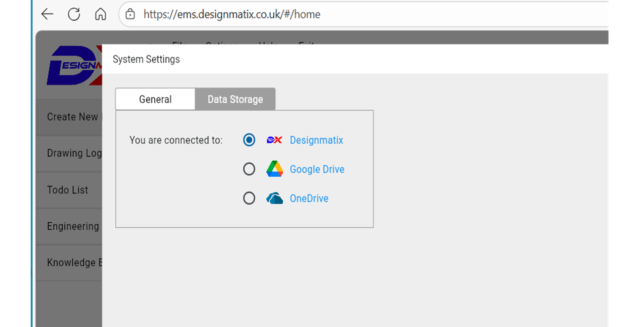Reload the page with the refresh icon

point(74,14)
